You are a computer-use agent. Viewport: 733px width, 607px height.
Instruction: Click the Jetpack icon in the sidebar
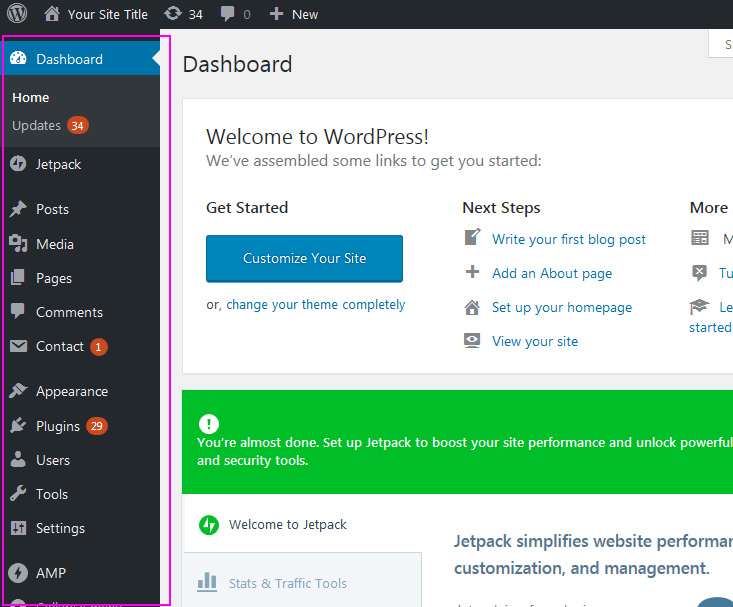click(x=18, y=164)
